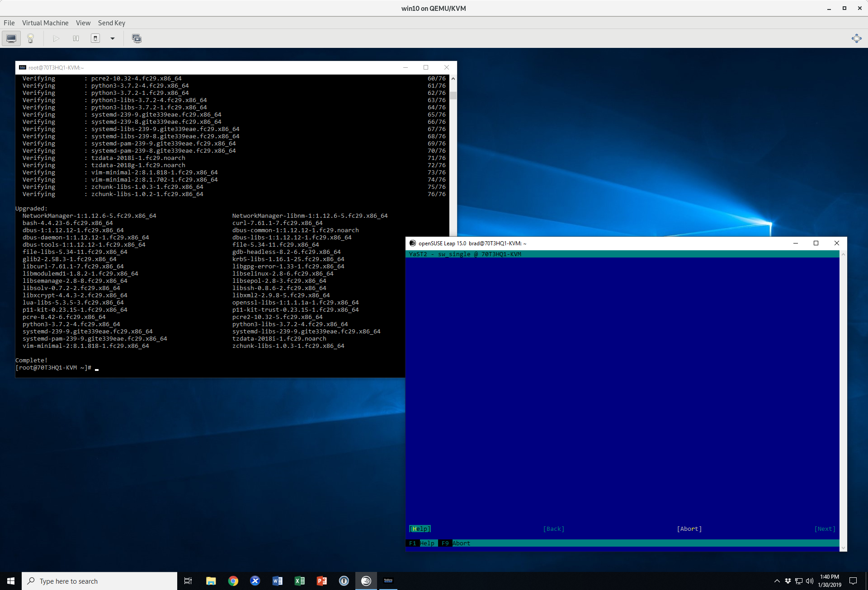Click the root terminal scrollbar thumb

click(453, 95)
